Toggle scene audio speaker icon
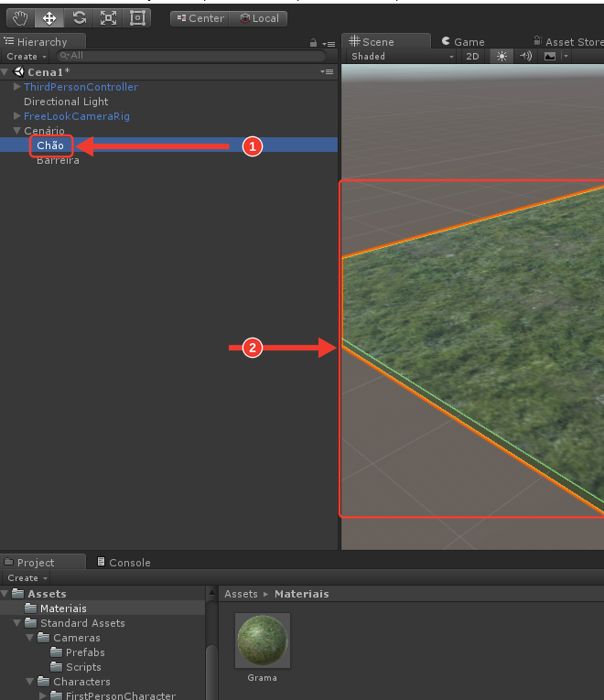The height and width of the screenshot is (700, 604). [526, 56]
